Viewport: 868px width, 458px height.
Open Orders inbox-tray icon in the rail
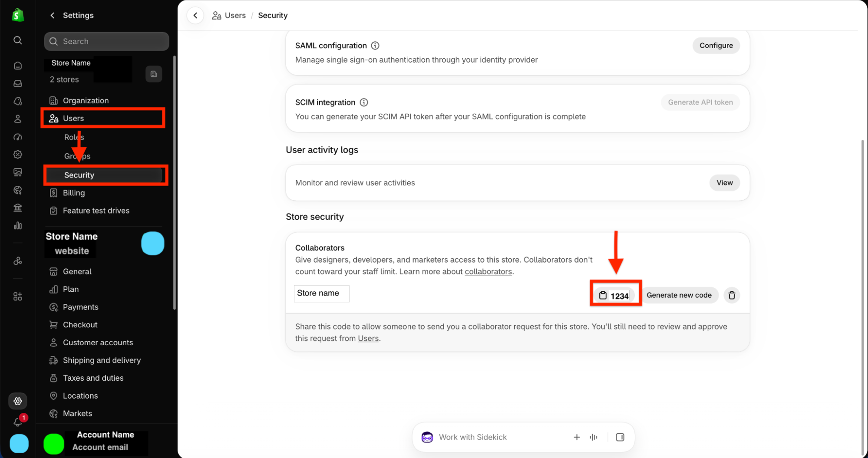(18, 83)
